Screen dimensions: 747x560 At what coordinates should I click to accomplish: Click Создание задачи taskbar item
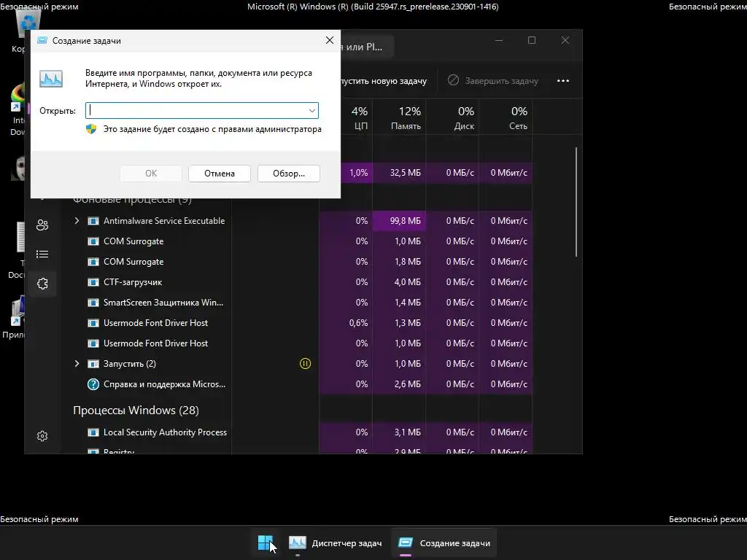coord(444,542)
